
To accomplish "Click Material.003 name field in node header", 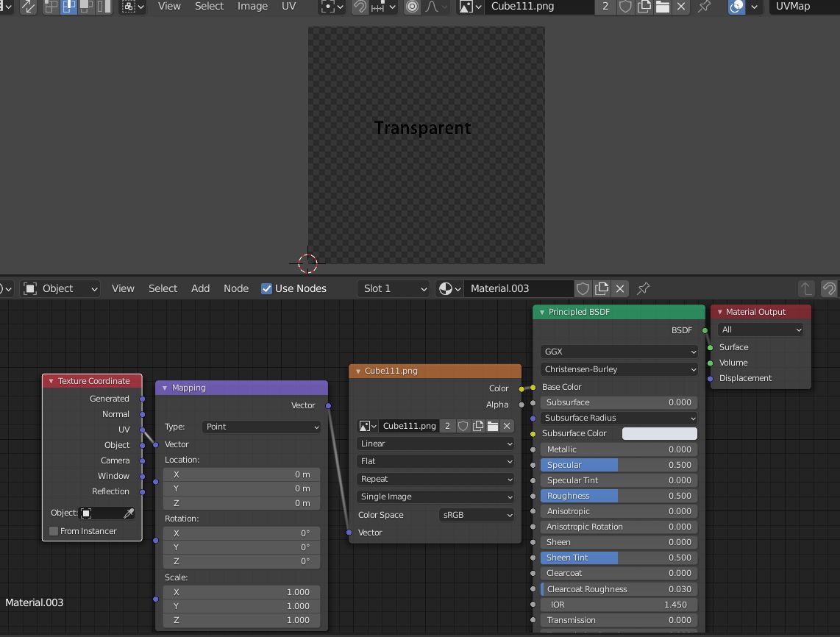I will 519,288.
